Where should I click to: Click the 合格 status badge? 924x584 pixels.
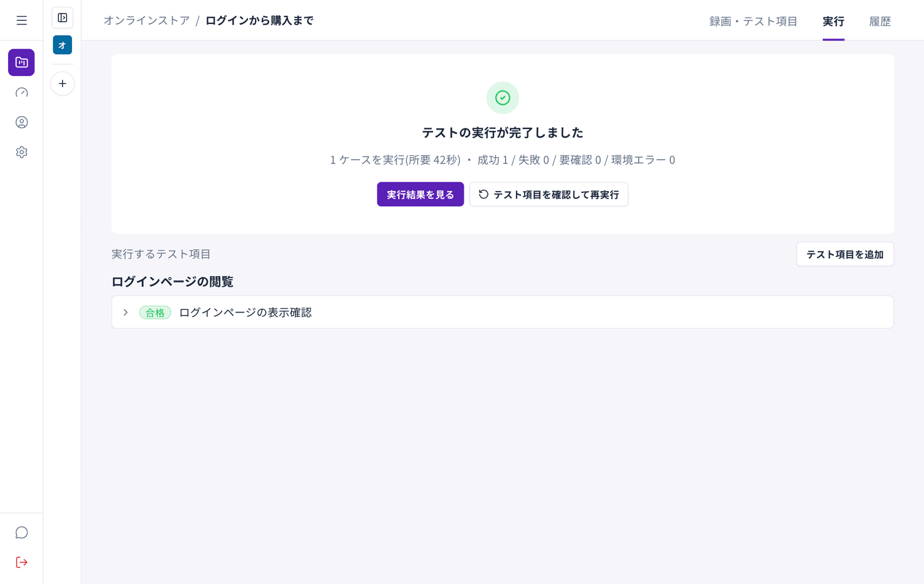point(155,313)
